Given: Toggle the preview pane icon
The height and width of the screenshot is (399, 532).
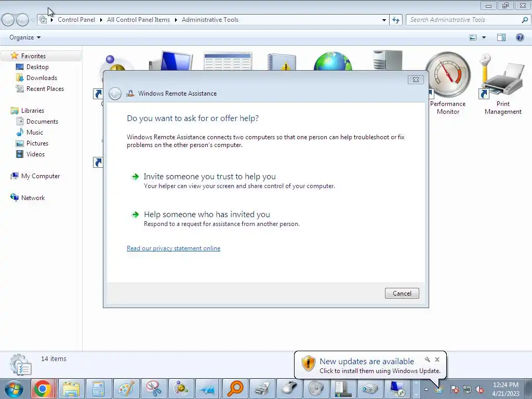Looking at the screenshot, I should pos(501,37).
